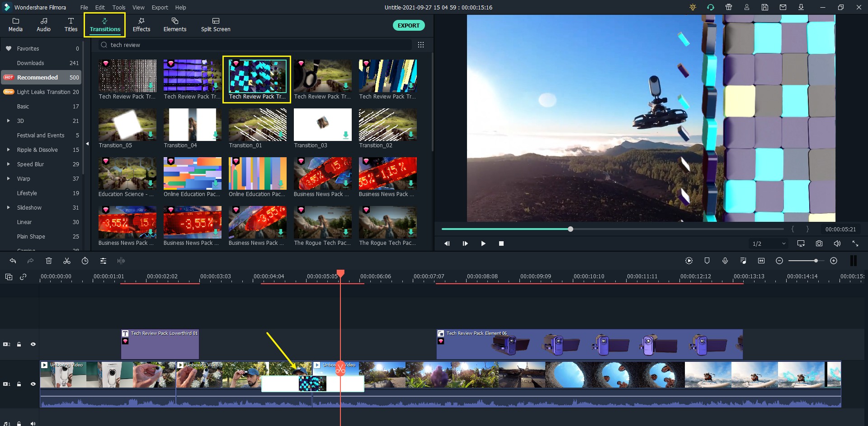Screen dimensions: 868x426
Task: Switch to the Effects tab
Action: [142, 25]
